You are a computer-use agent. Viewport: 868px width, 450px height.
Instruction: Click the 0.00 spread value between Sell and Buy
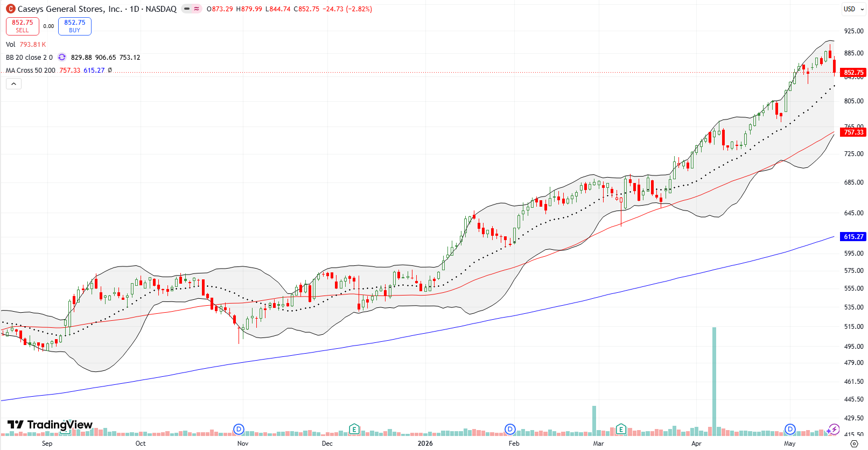48,26
